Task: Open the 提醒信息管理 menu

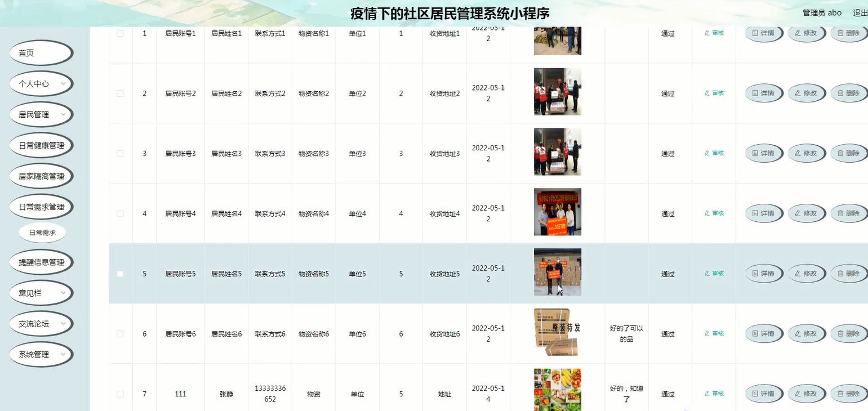Action: click(41, 262)
